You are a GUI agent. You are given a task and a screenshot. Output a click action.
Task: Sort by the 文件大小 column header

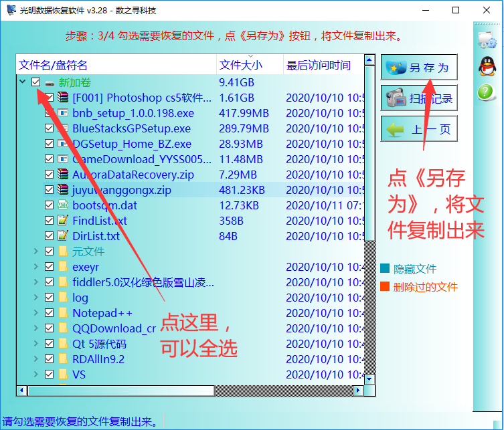point(250,65)
